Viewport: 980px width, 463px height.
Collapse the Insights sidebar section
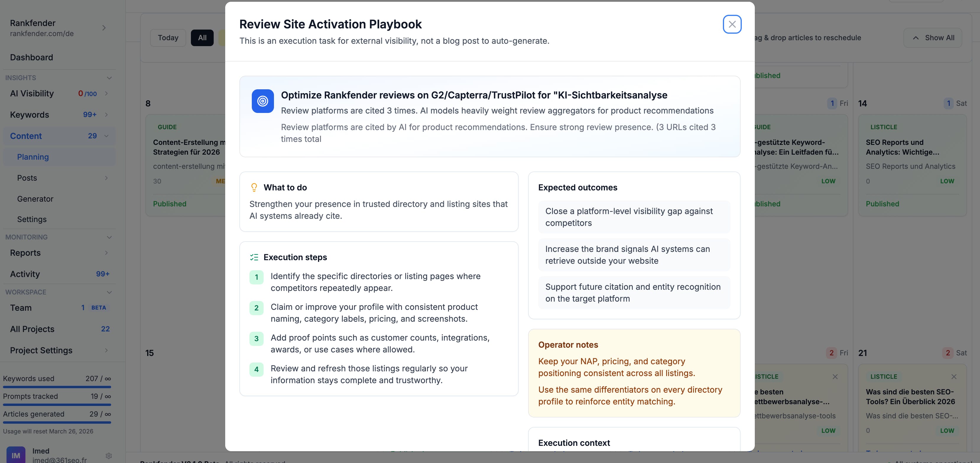click(109, 78)
